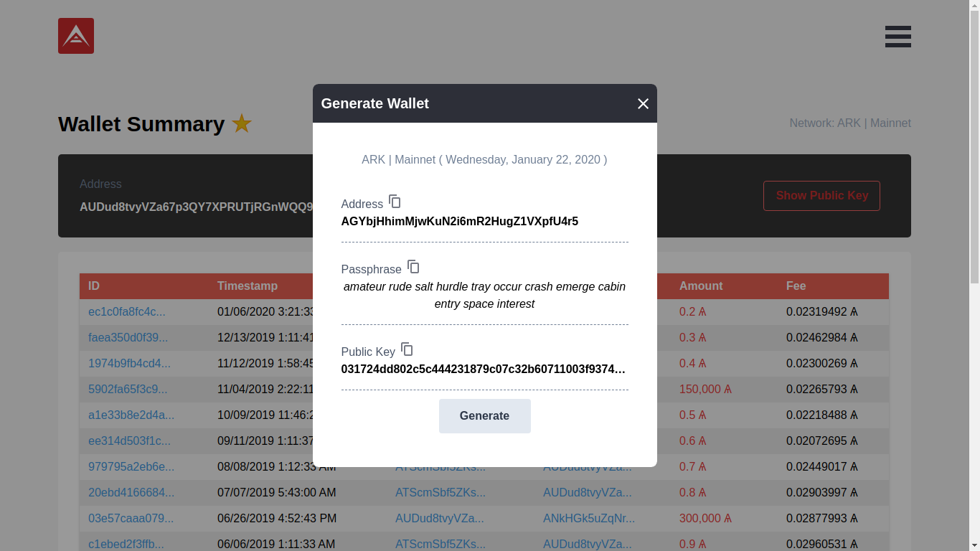Click the Timestamp column header
This screenshot has width=980, height=551.
(x=248, y=286)
